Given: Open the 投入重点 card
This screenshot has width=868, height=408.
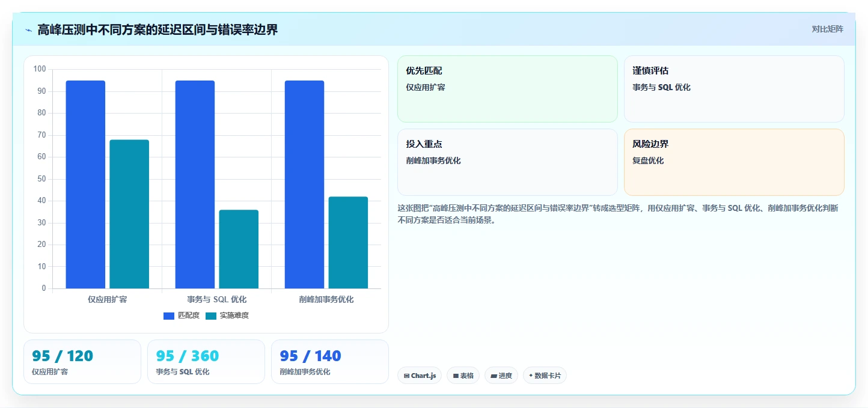Looking at the screenshot, I should [507, 162].
